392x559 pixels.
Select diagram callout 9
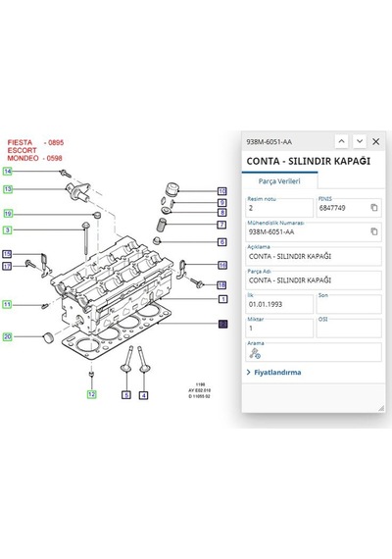coord(222,202)
